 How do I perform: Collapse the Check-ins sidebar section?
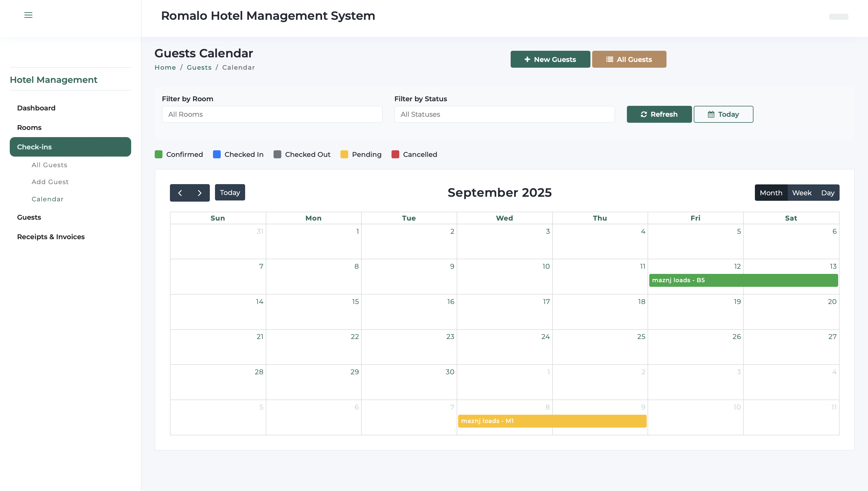tap(70, 147)
